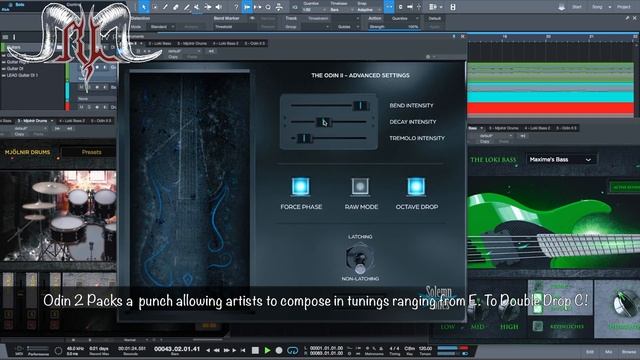This screenshot has height=360, width=640.
Task: Click Presets button in Mjolnir Drums
Action: point(91,152)
